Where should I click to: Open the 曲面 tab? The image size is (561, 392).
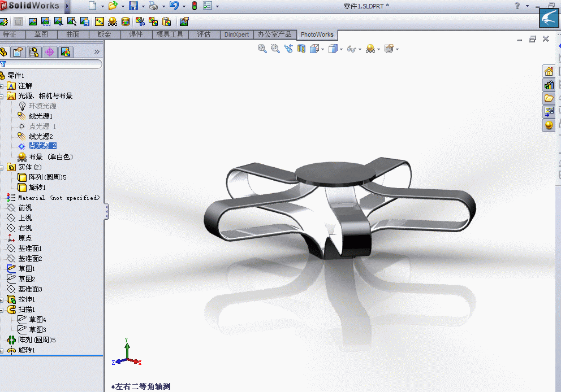73,34
